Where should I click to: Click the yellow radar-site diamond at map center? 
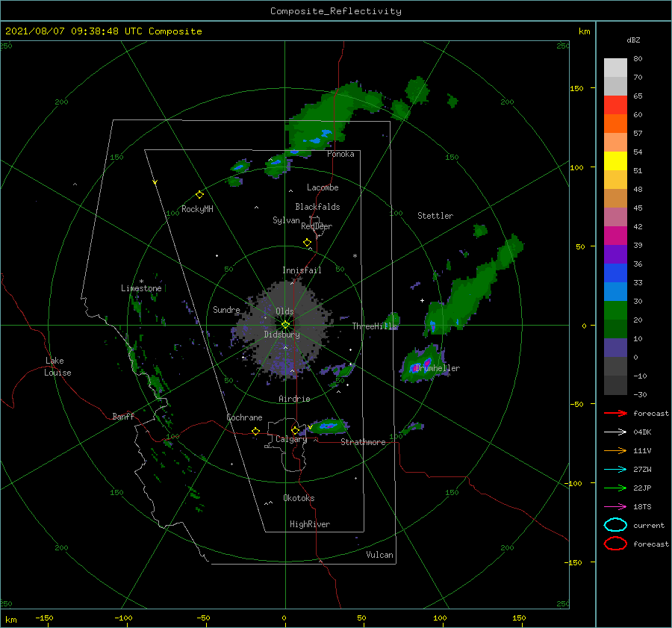[285, 325]
